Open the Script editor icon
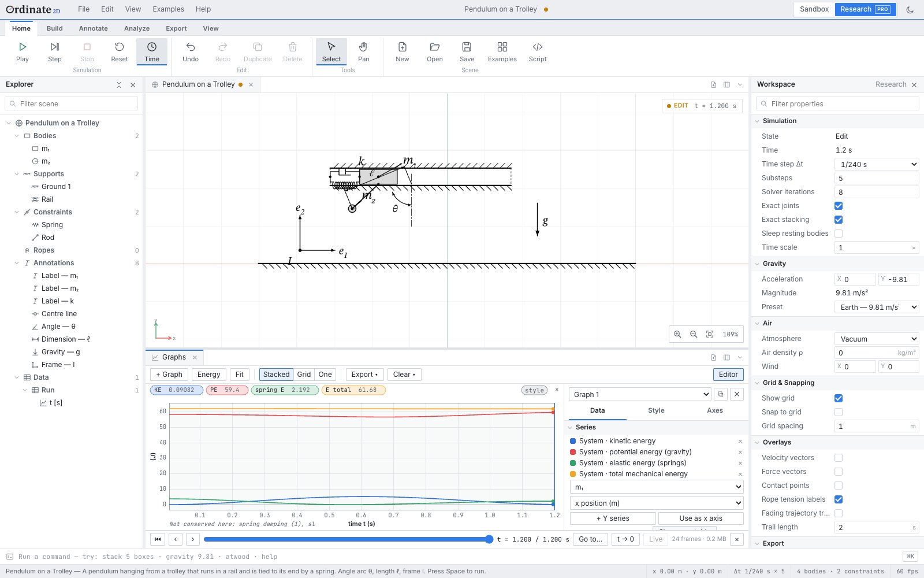The width and height of the screenshot is (924, 578). pyautogui.click(x=538, y=47)
